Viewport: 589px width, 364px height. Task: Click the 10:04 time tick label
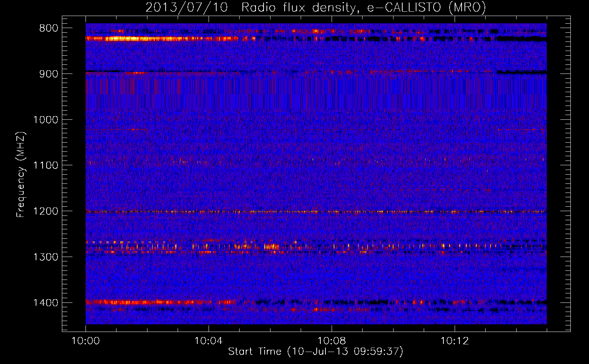[209, 341]
